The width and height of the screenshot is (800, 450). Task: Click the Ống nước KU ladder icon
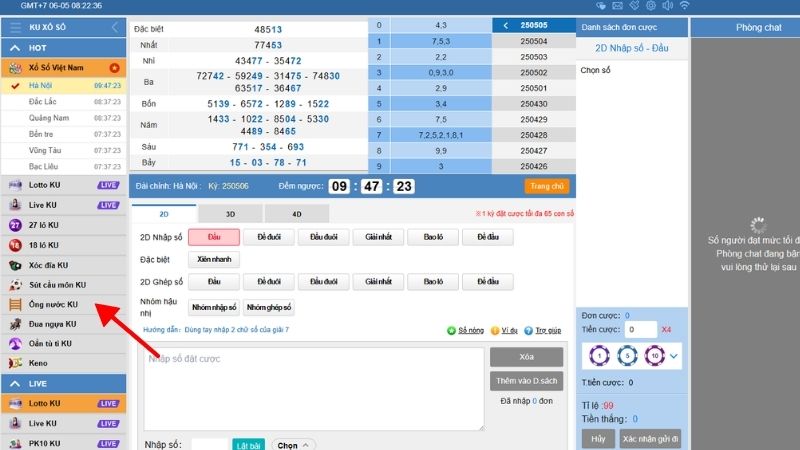15,304
